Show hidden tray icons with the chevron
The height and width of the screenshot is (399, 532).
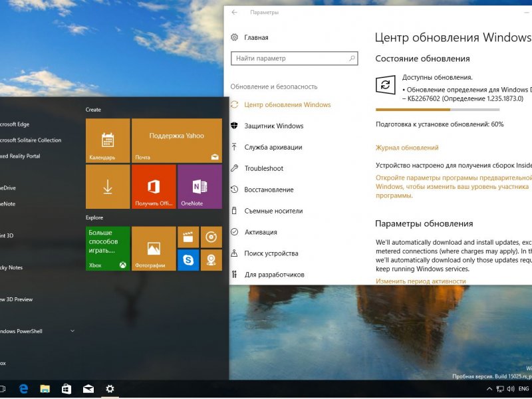[x=489, y=389]
